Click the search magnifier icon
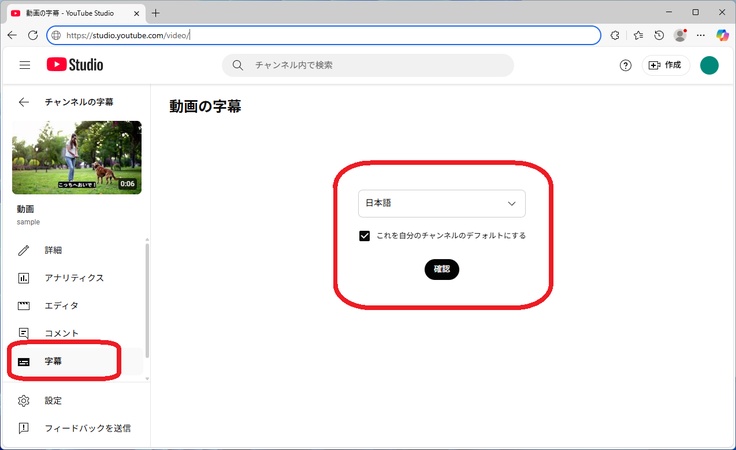736x450 pixels. pos(238,65)
